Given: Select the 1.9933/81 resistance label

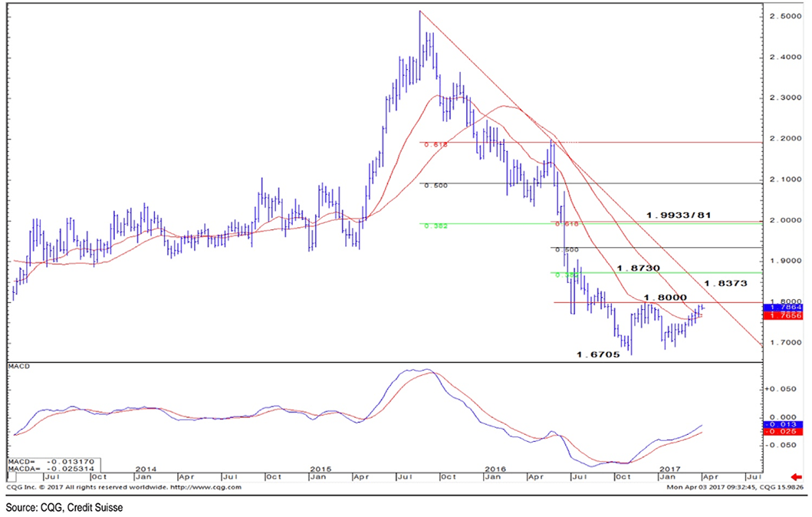Looking at the screenshot, I should pos(679,215).
